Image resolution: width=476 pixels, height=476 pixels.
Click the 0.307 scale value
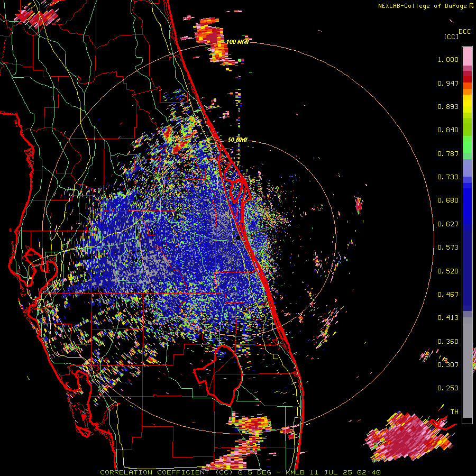[448, 365]
